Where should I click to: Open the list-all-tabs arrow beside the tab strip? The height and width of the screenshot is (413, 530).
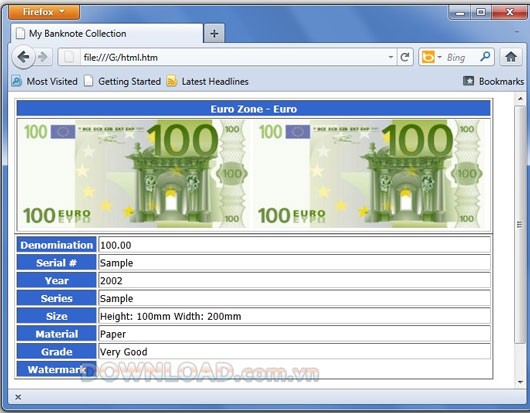516,32
